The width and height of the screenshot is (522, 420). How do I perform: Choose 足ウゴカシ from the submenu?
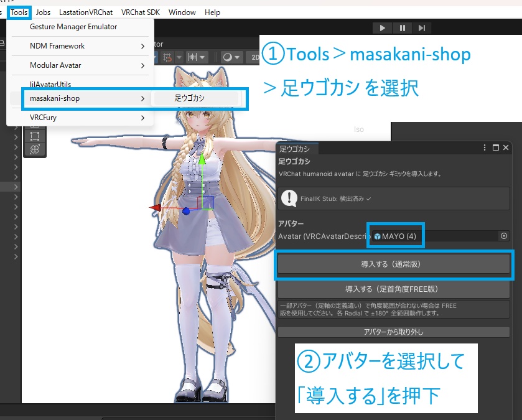[197, 98]
